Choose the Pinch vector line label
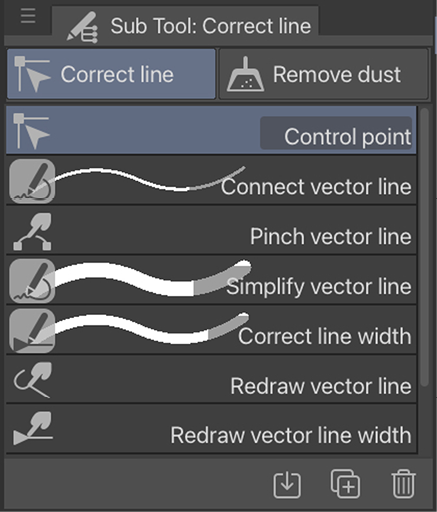The height and width of the screenshot is (512, 437). coord(331,237)
